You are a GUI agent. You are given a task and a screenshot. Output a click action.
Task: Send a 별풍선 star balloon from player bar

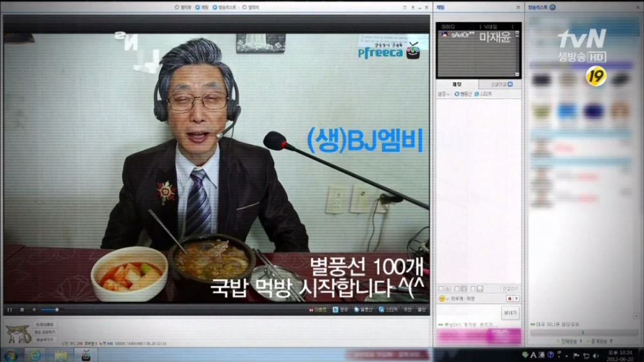point(363,309)
